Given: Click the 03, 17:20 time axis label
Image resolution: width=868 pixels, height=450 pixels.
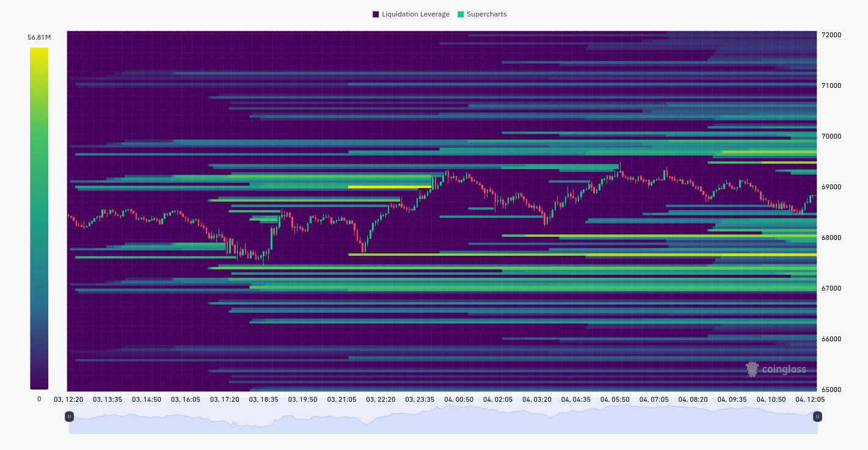Looking at the screenshot, I should [225, 399].
